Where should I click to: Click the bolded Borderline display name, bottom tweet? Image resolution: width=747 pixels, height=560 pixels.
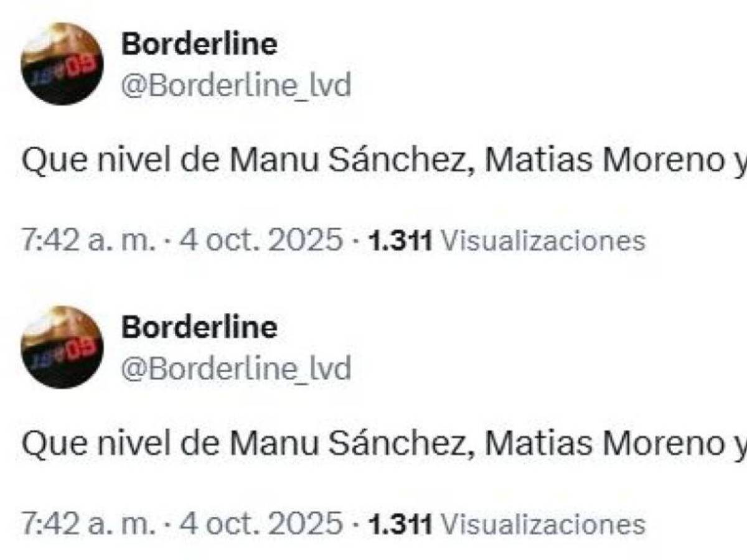pyautogui.click(x=199, y=329)
